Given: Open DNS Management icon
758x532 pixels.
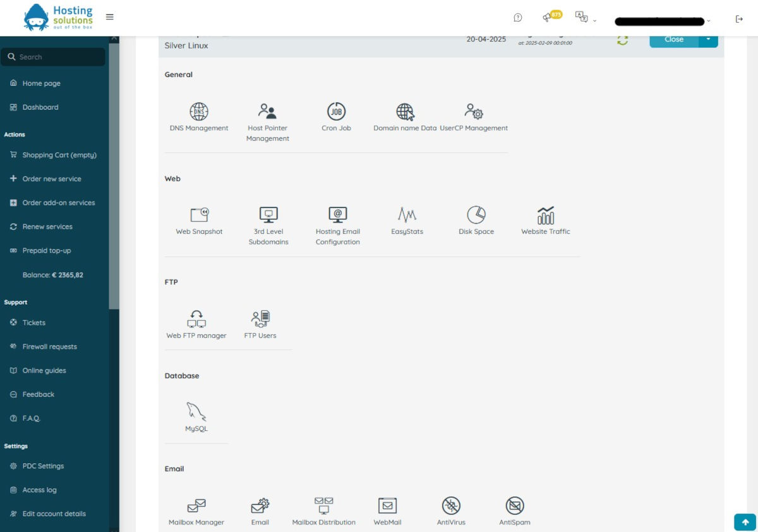Looking at the screenshot, I should point(199,112).
